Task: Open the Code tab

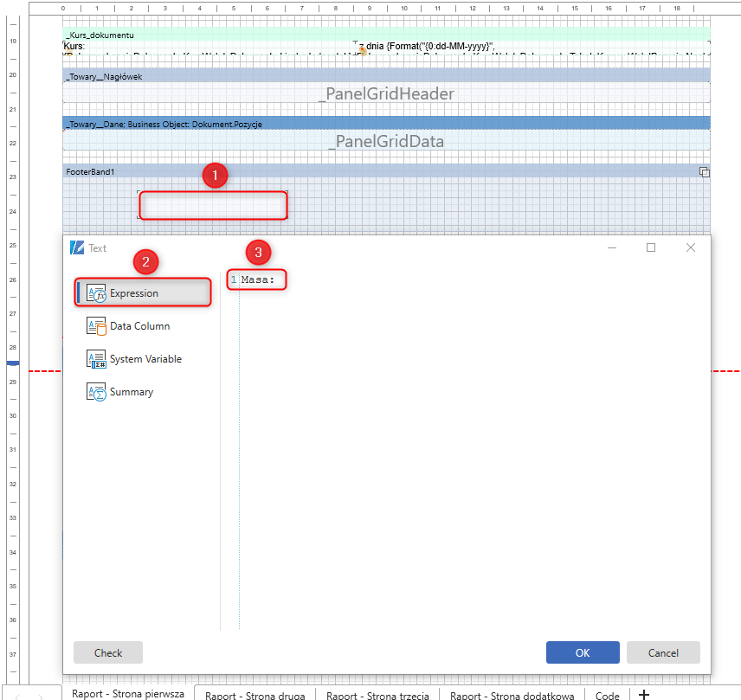Action: tap(608, 696)
